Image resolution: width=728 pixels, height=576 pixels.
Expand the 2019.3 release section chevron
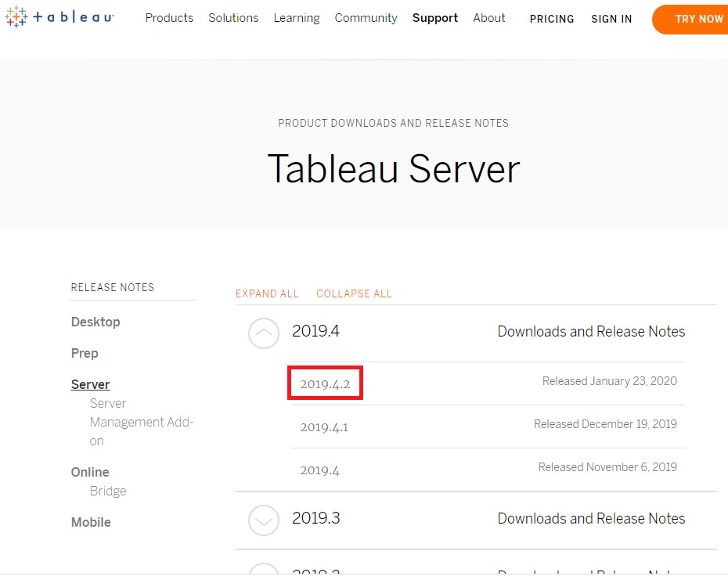coord(264,520)
